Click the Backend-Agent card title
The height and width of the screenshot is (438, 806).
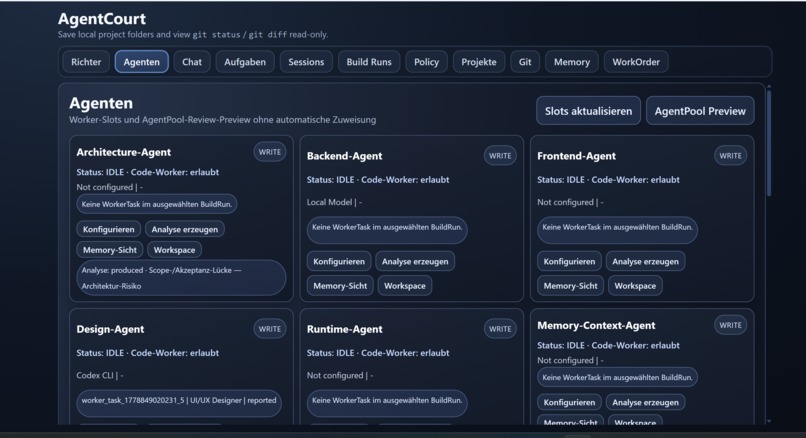pos(344,156)
